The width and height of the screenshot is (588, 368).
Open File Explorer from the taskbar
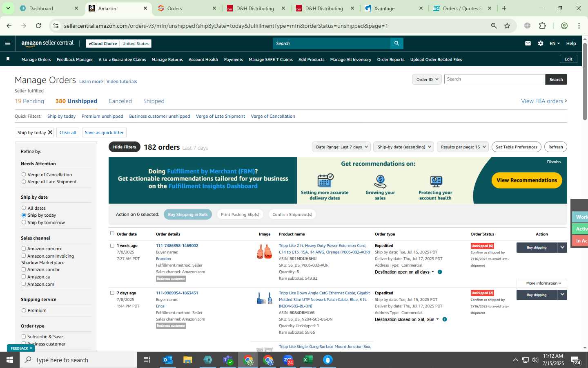188,360
